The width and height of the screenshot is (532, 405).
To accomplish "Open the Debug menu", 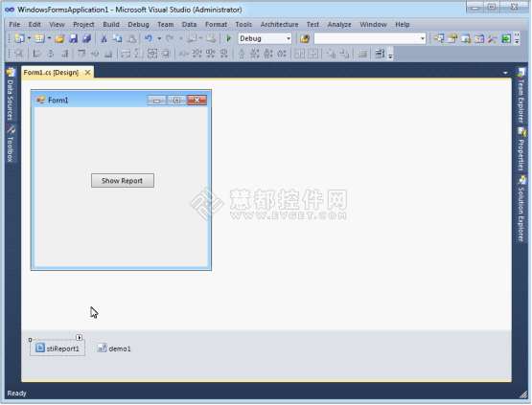I will (x=138, y=24).
